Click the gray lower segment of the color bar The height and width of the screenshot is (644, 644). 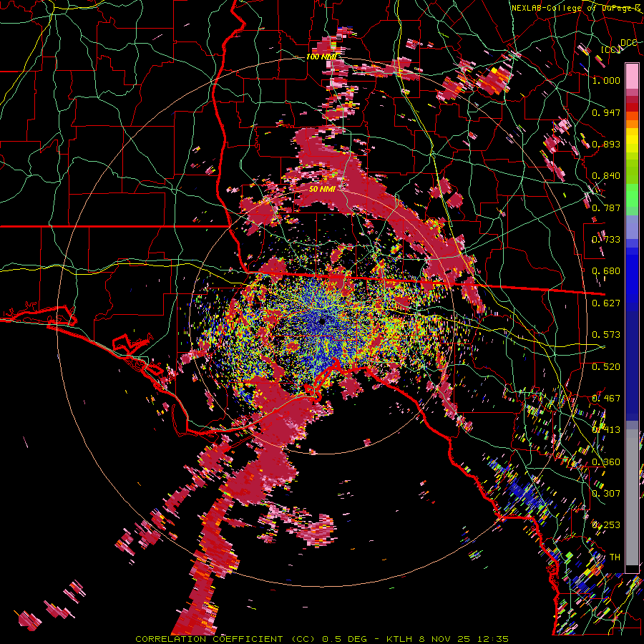click(x=632, y=497)
